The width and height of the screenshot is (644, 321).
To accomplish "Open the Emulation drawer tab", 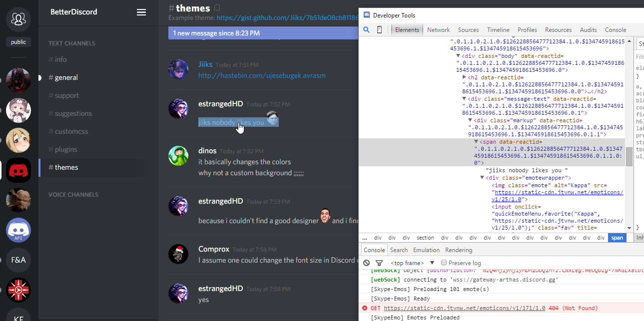I will click(x=426, y=250).
